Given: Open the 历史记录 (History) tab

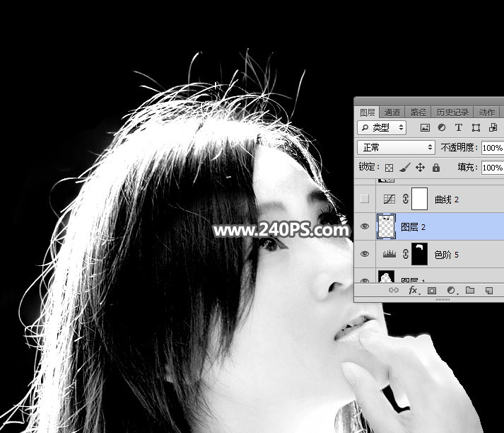Looking at the screenshot, I should pos(452,112).
